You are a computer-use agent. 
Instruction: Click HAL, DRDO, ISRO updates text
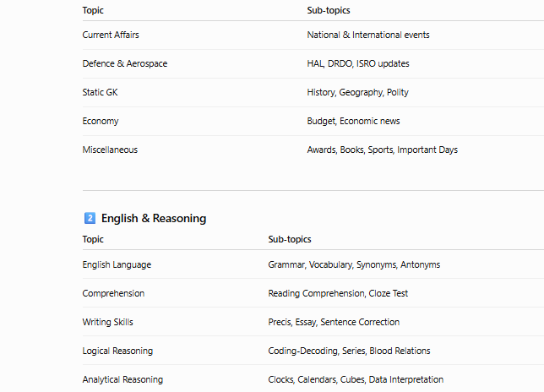[358, 63]
